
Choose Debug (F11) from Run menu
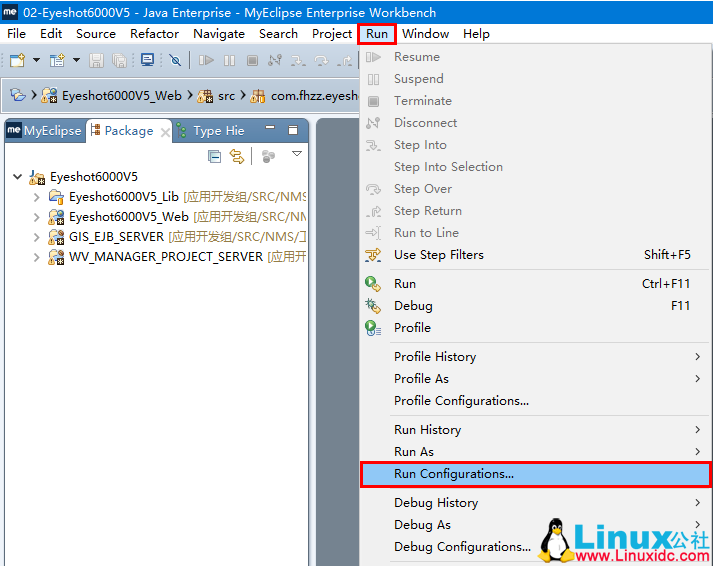(536, 306)
